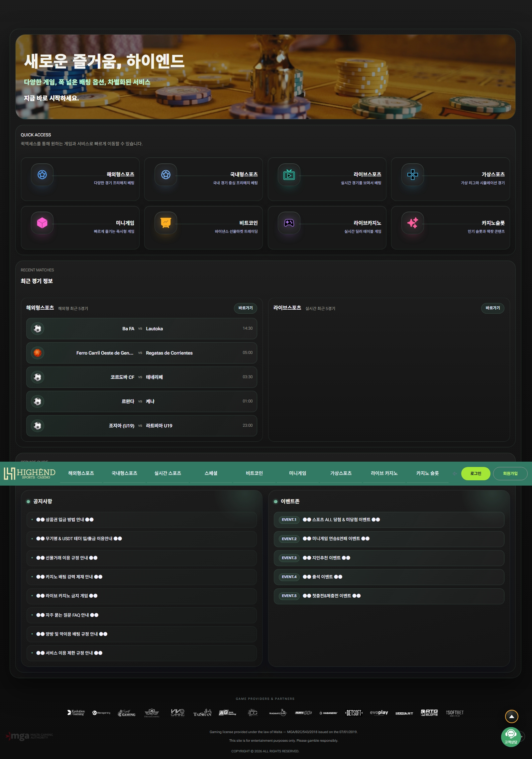The height and width of the screenshot is (759, 532).
Task: Click the 새로운 즐거움 하이엔드 hero banner
Action: [x=266, y=77]
